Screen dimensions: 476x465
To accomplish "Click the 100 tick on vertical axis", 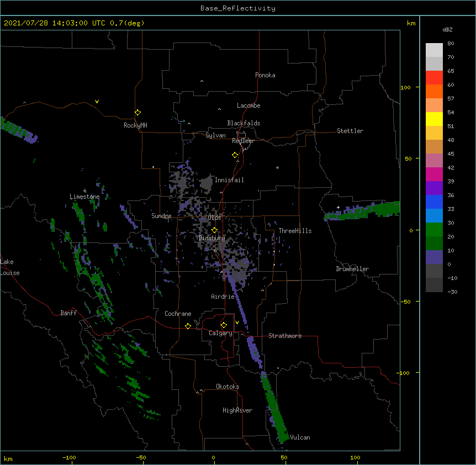I will pyautogui.click(x=405, y=87).
